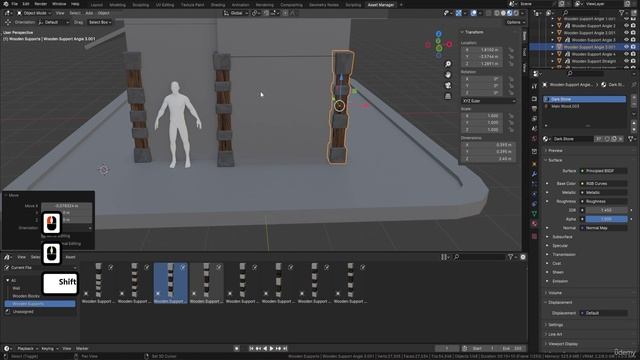Open the Default orientation dropdown
The height and width of the screenshot is (360, 640).
(x=53, y=22)
